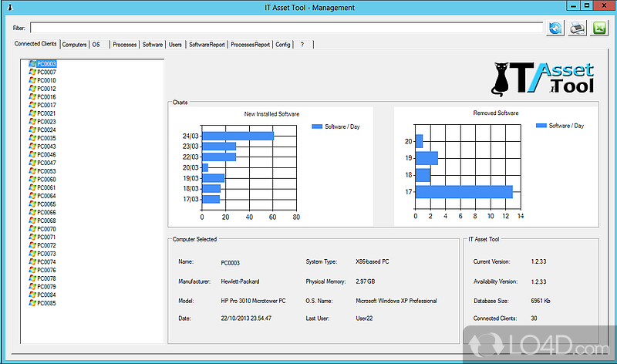617x364 pixels.
Task: Choose PC0012 from connected clients
Action: (46, 89)
